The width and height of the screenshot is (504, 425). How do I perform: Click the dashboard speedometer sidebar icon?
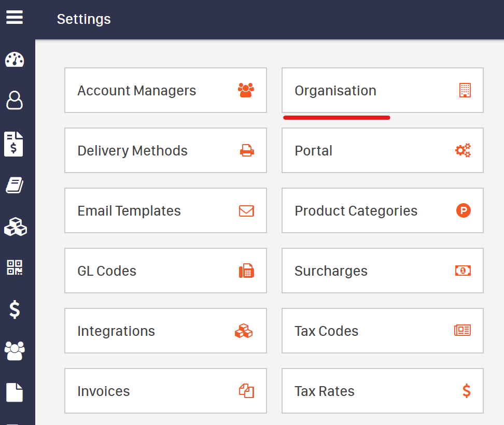pos(15,60)
